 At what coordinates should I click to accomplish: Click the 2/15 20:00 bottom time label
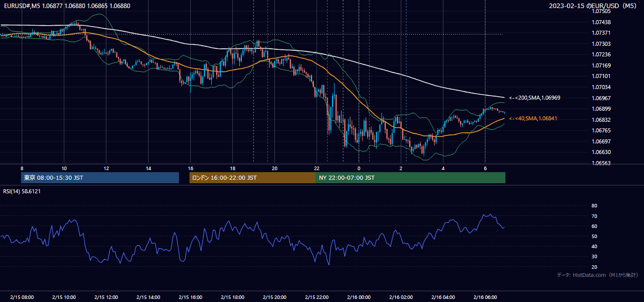coord(275,297)
